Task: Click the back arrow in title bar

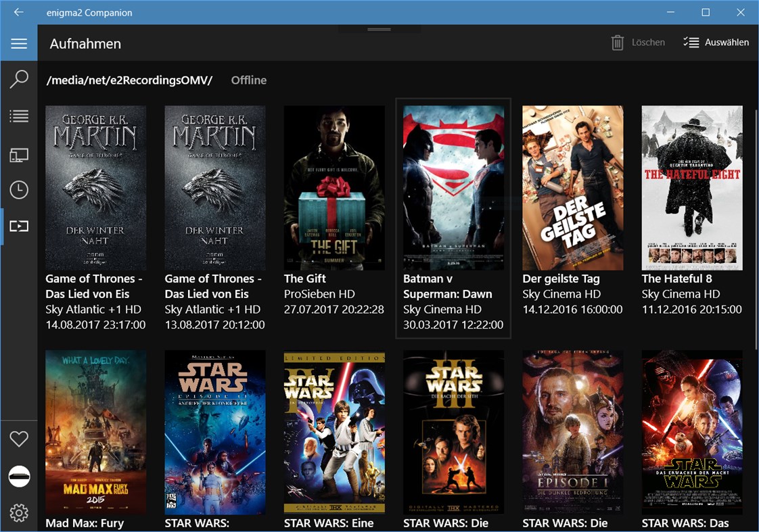Action: pos(19,12)
